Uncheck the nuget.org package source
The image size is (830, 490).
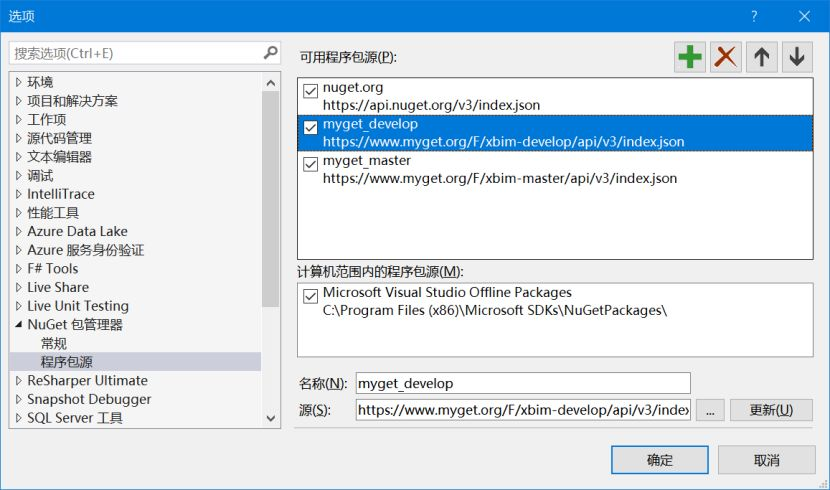click(x=310, y=91)
